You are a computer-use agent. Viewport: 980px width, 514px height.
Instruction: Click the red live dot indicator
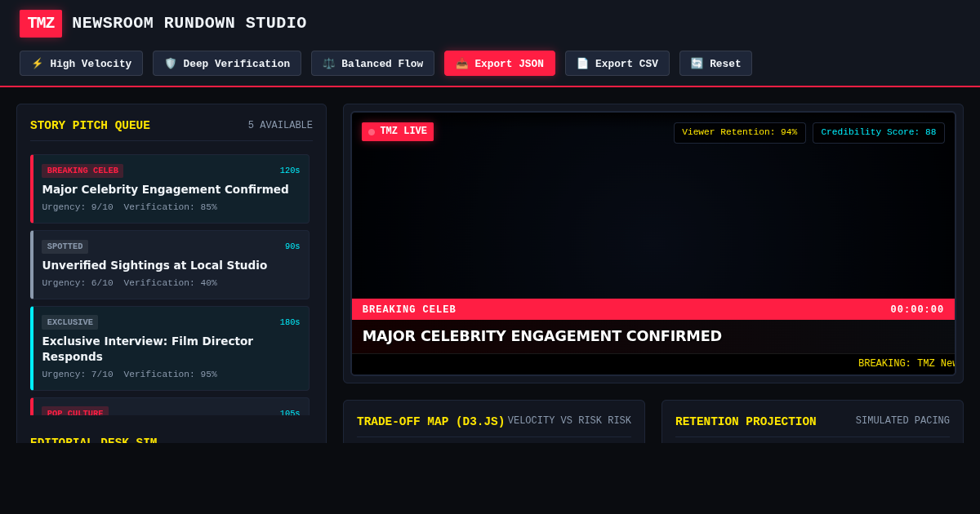coord(372,132)
